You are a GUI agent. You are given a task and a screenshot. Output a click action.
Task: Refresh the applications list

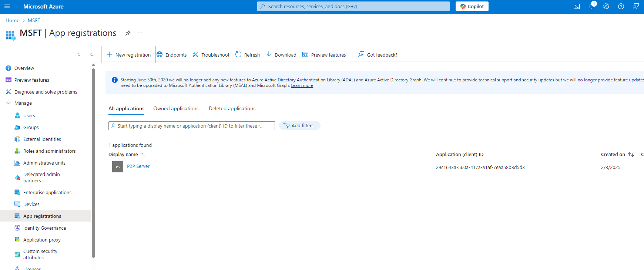click(248, 55)
